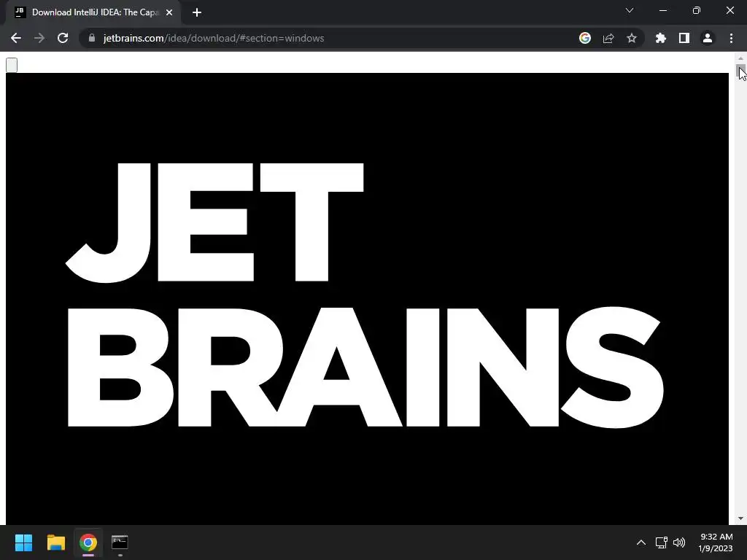747x560 pixels.
Task: Go back to the previous page
Action: click(x=16, y=38)
